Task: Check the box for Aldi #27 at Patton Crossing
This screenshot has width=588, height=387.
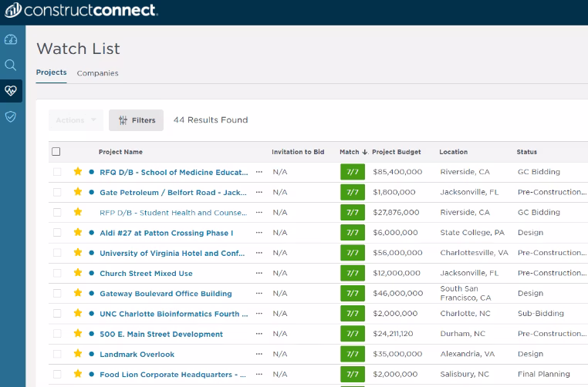Action: point(57,233)
